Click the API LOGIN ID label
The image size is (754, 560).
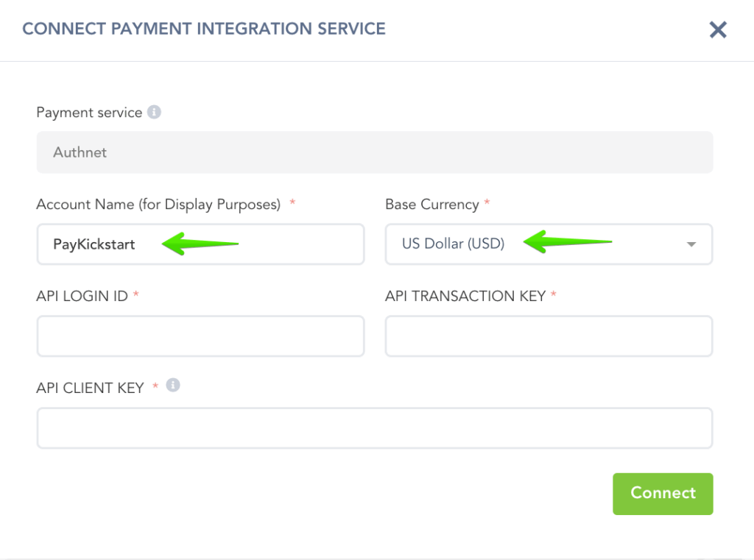[x=82, y=296]
